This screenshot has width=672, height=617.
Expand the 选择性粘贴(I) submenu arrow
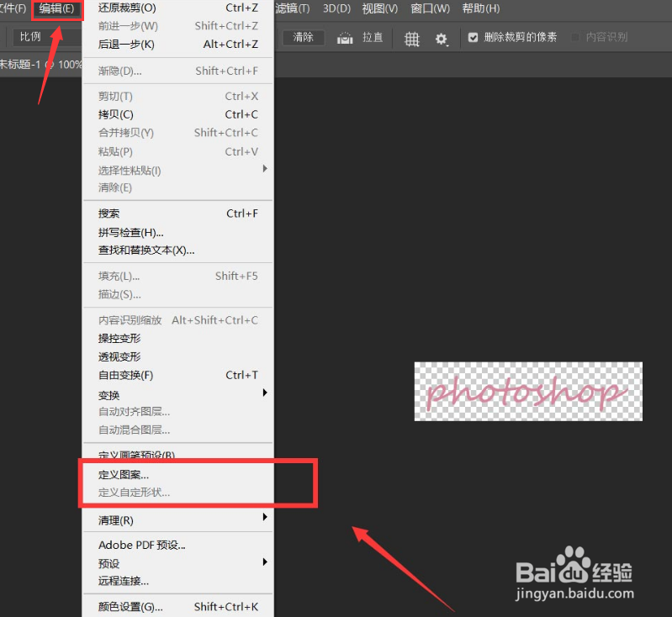265,169
